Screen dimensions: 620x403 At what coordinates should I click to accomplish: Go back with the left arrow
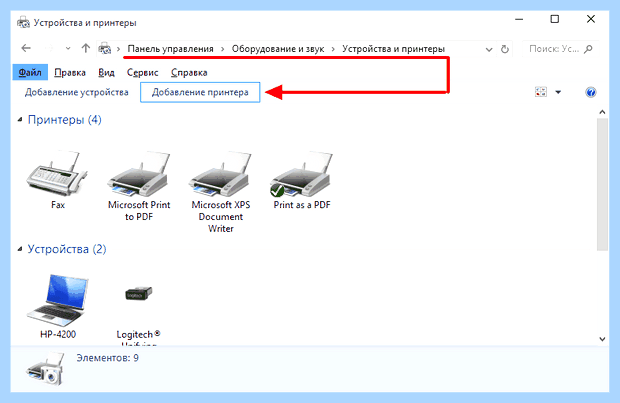point(26,48)
